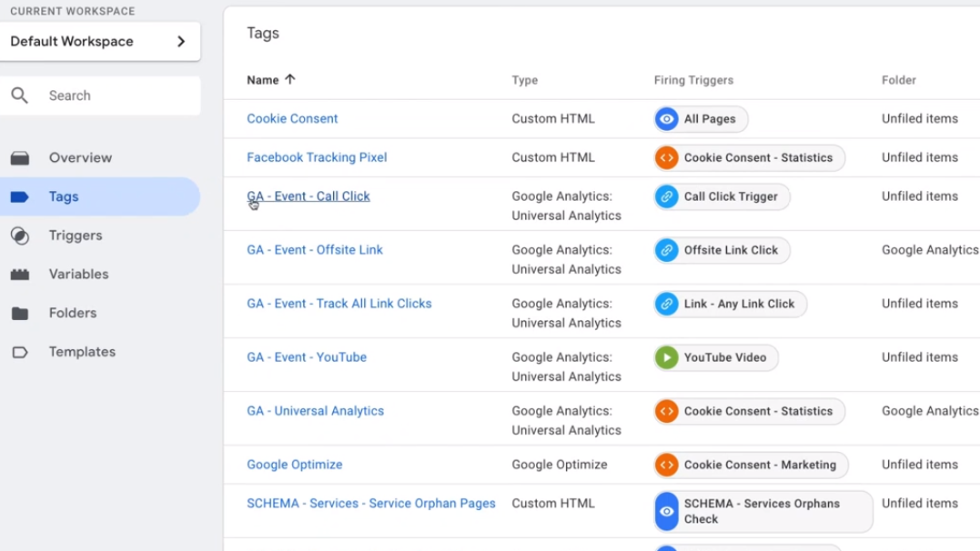The height and width of the screenshot is (551, 980).
Task: Click the SCHEMA - Services Orphans Check chip
Action: tap(763, 512)
